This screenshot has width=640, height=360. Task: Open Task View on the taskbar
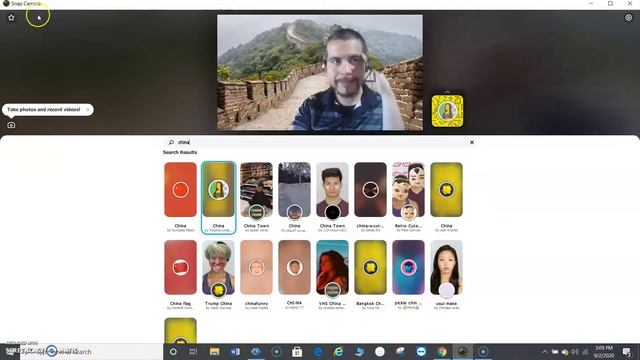(193, 351)
